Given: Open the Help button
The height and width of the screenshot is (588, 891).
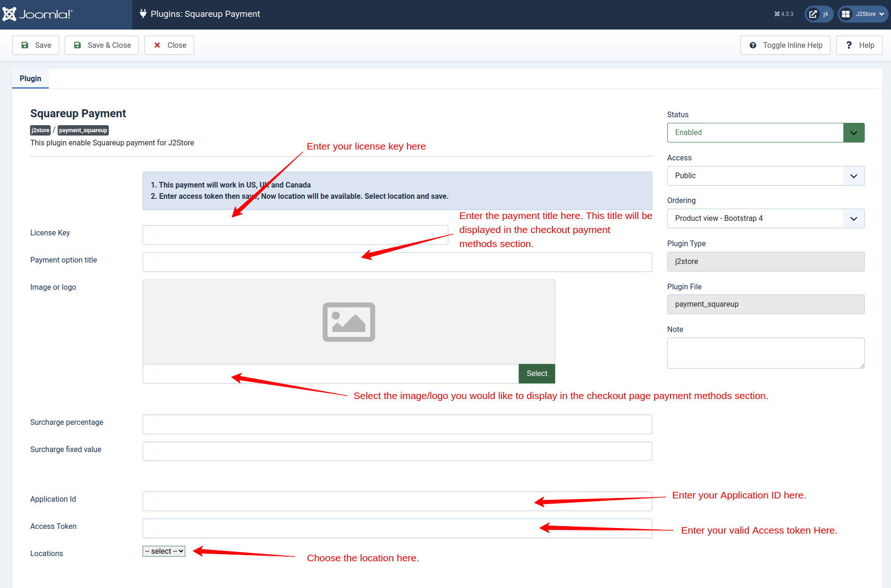Looking at the screenshot, I should point(859,45).
